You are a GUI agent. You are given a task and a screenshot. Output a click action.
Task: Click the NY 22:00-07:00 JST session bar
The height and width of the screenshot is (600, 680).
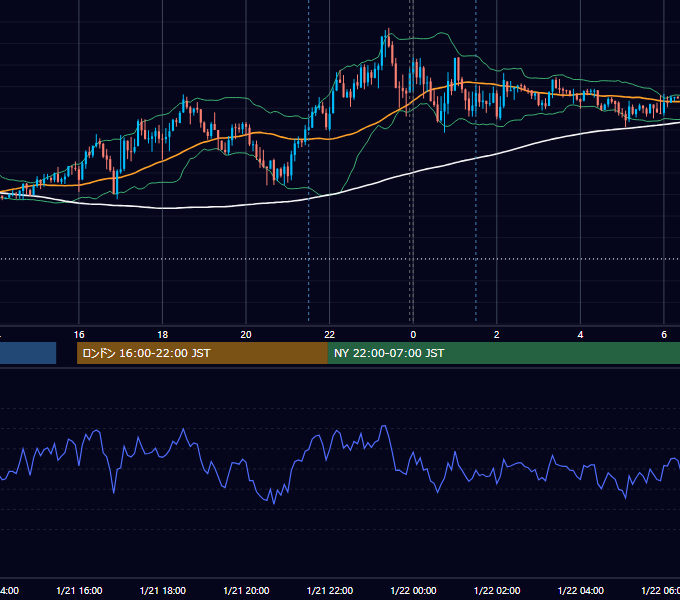tap(503, 353)
